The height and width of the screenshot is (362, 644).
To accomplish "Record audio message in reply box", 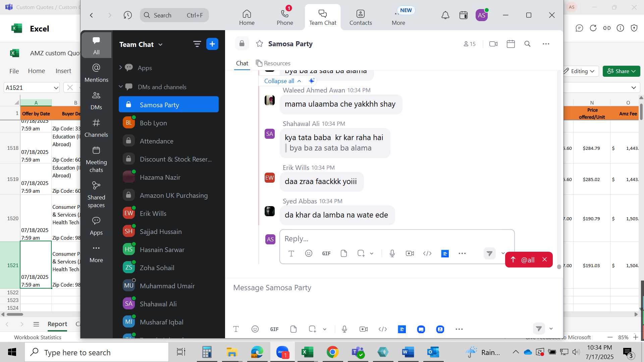I will pos(392,253).
